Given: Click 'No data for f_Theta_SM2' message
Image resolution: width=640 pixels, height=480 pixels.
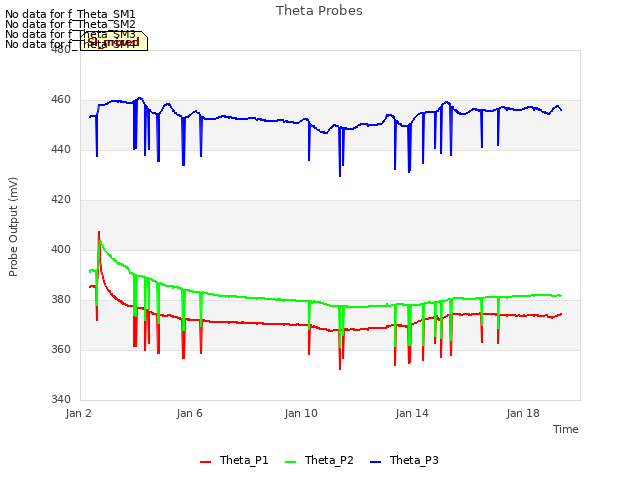Looking at the screenshot, I should pyautogui.click(x=70, y=24).
